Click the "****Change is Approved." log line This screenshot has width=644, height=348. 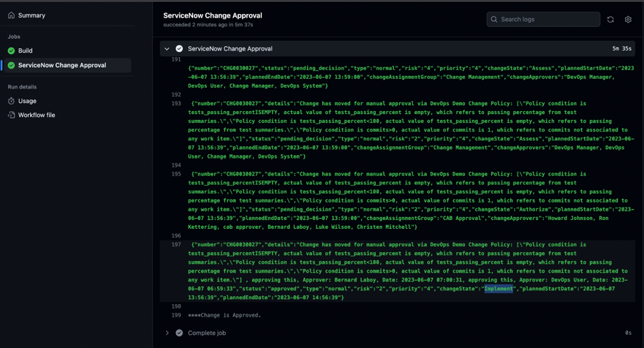point(224,315)
